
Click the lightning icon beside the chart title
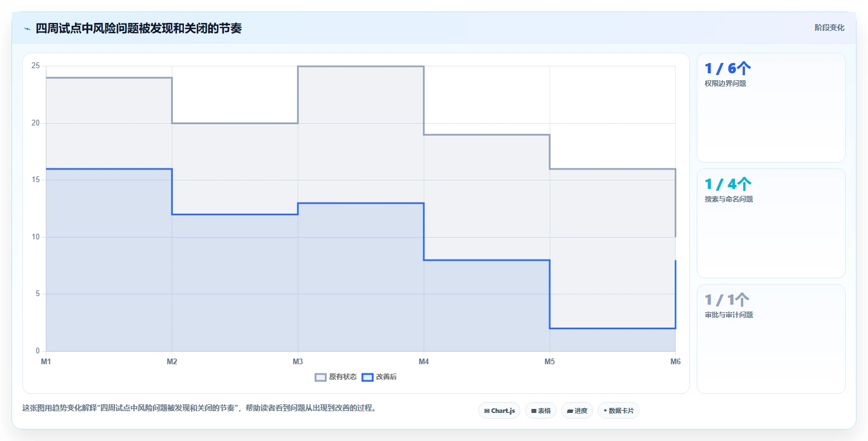(x=27, y=29)
